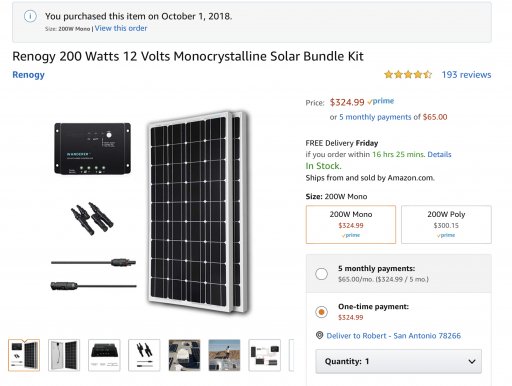Click the Quantity dropdown chevron arrow

472,361
